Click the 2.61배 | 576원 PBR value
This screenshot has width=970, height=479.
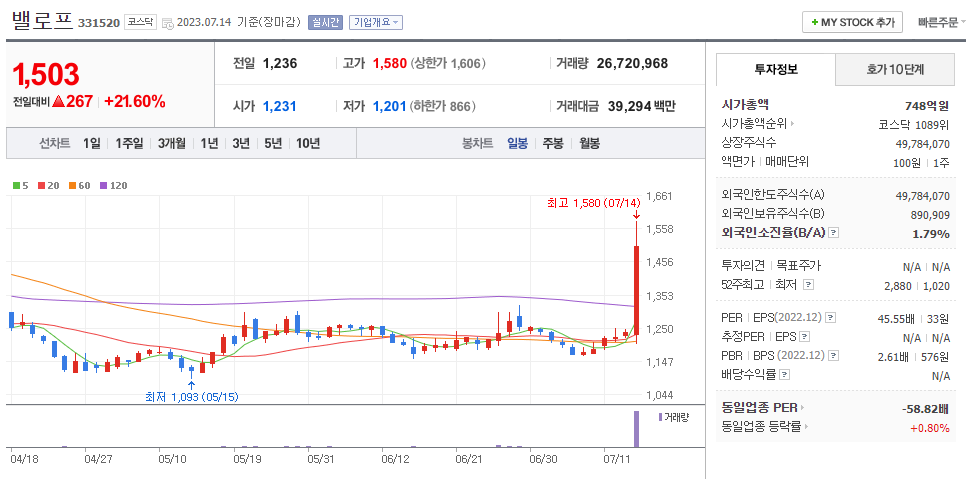pyautogui.click(x=914, y=357)
